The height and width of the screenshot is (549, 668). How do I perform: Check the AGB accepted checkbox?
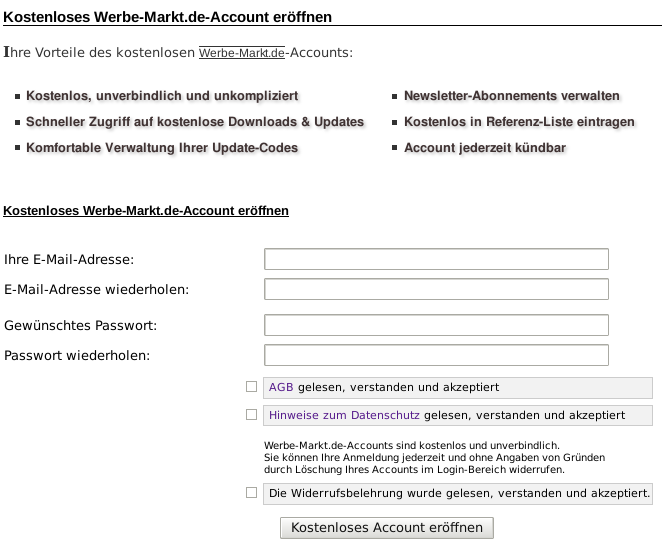point(251,387)
